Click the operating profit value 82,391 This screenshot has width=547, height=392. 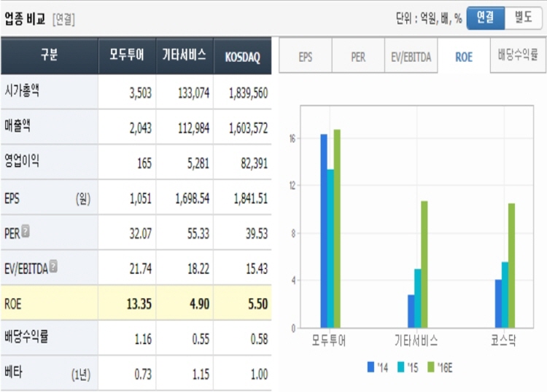click(255, 163)
